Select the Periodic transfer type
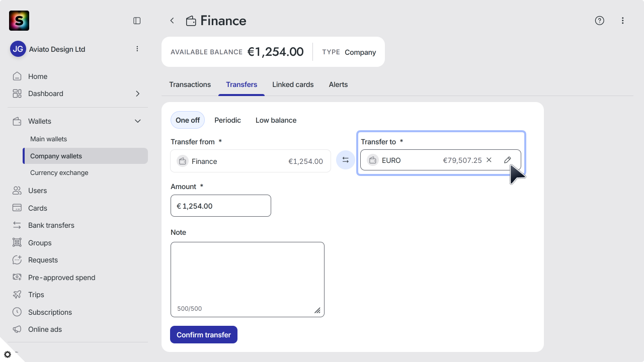Screen dimensions: 644x362 [227, 120]
